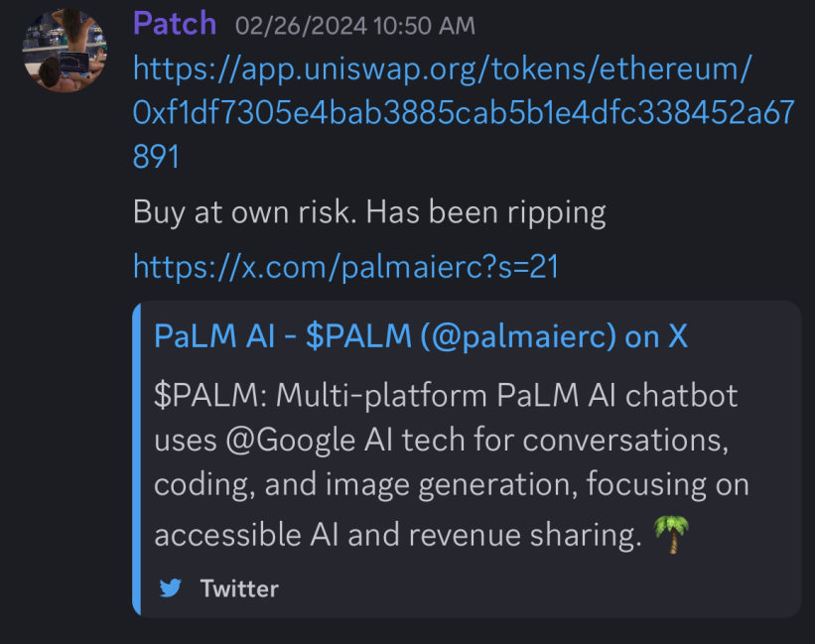Click the palm tree emoji
Viewport: 815px width, 644px height.
pyautogui.click(x=671, y=535)
